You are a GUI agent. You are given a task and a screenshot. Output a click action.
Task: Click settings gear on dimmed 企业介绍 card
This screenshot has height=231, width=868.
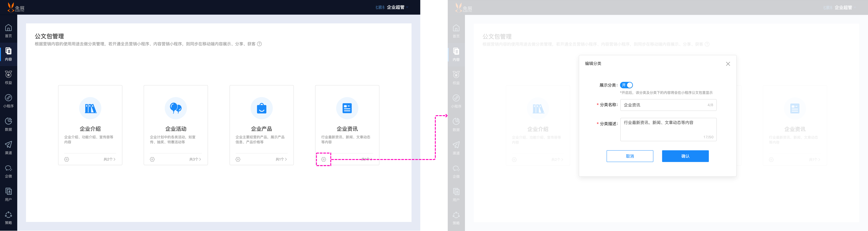(514, 160)
